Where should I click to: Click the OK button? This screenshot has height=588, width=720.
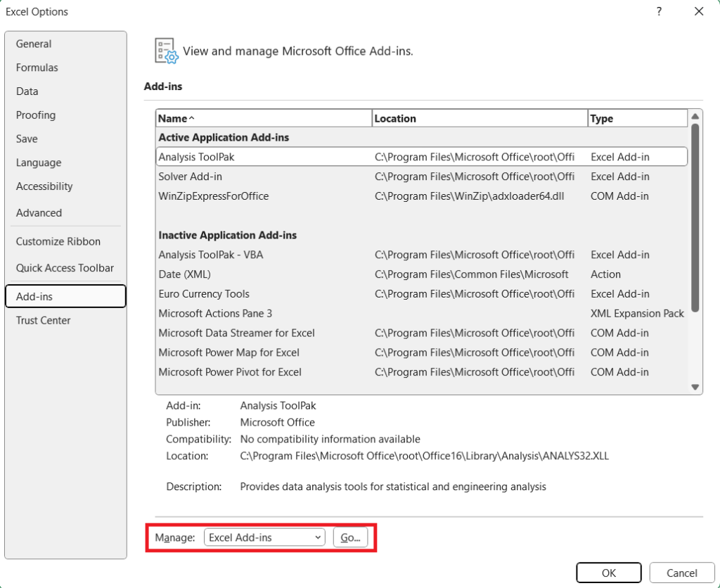click(x=608, y=573)
